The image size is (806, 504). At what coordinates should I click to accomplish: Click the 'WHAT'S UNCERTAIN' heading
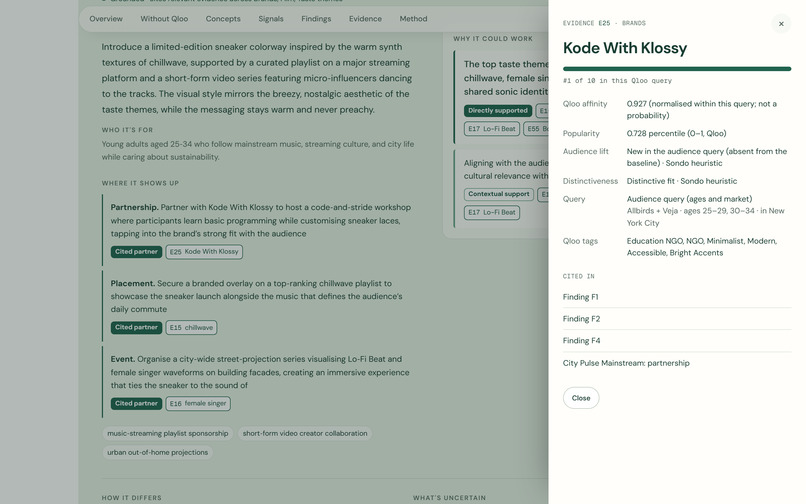point(449,498)
